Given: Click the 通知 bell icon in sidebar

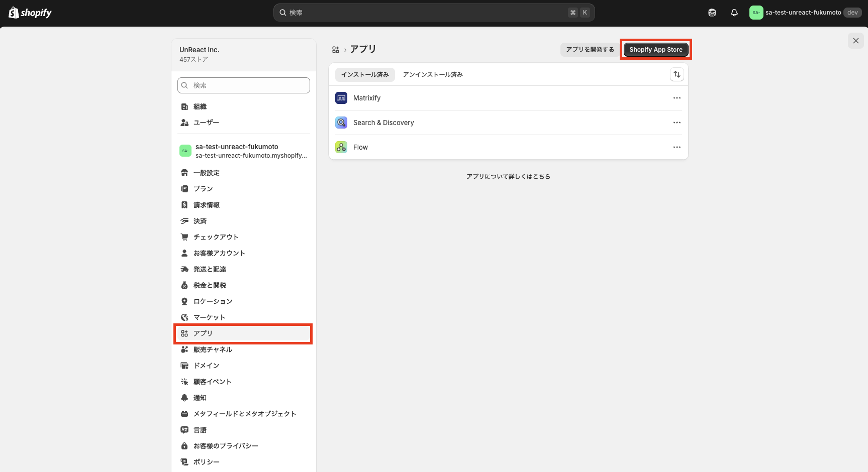Looking at the screenshot, I should pos(184,398).
